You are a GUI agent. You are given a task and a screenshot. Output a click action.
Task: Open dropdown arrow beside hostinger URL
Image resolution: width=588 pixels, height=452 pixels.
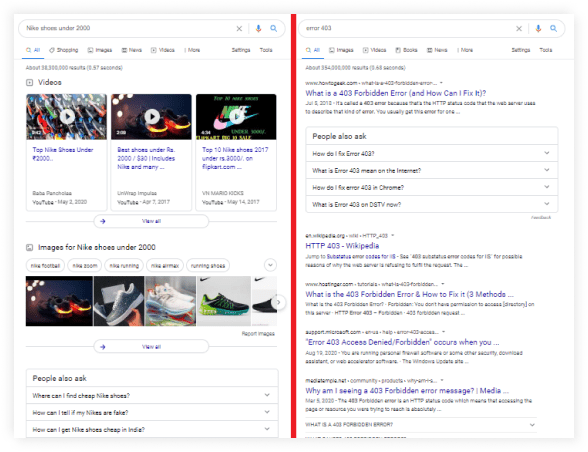(x=442, y=284)
